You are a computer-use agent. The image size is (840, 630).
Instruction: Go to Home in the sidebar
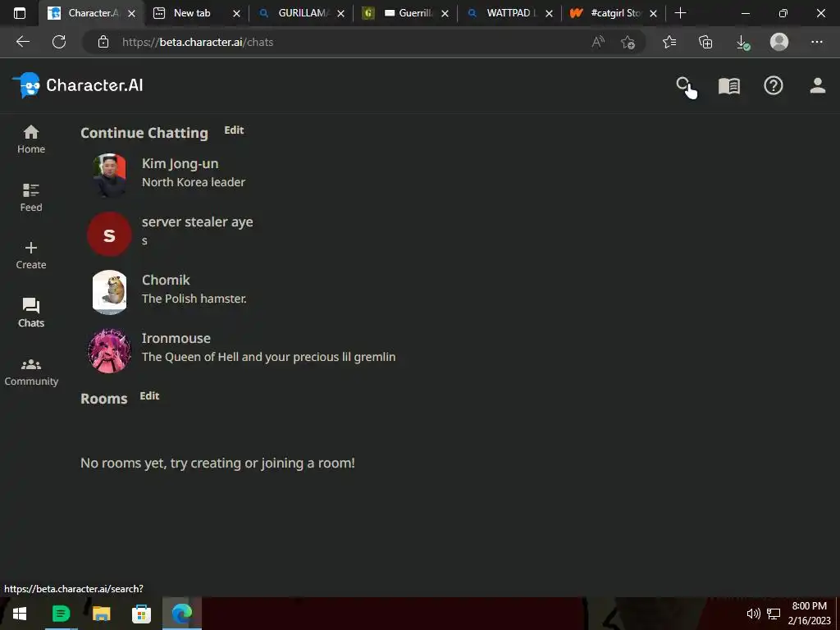click(x=31, y=139)
